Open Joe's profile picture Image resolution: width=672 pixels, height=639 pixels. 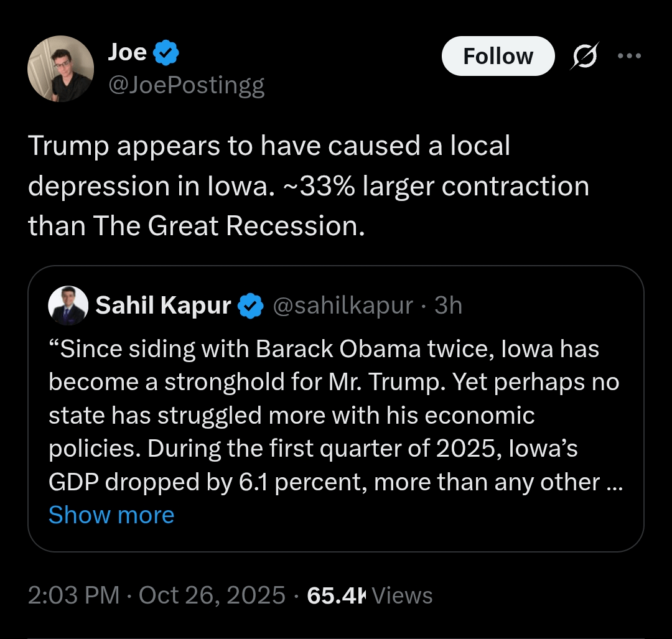click(x=60, y=68)
